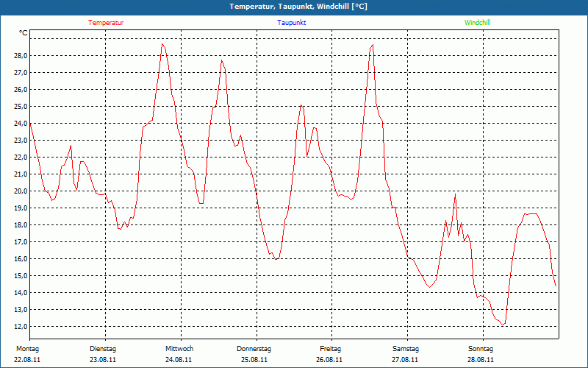Click the blue Taupunkt legend label

tap(292, 23)
